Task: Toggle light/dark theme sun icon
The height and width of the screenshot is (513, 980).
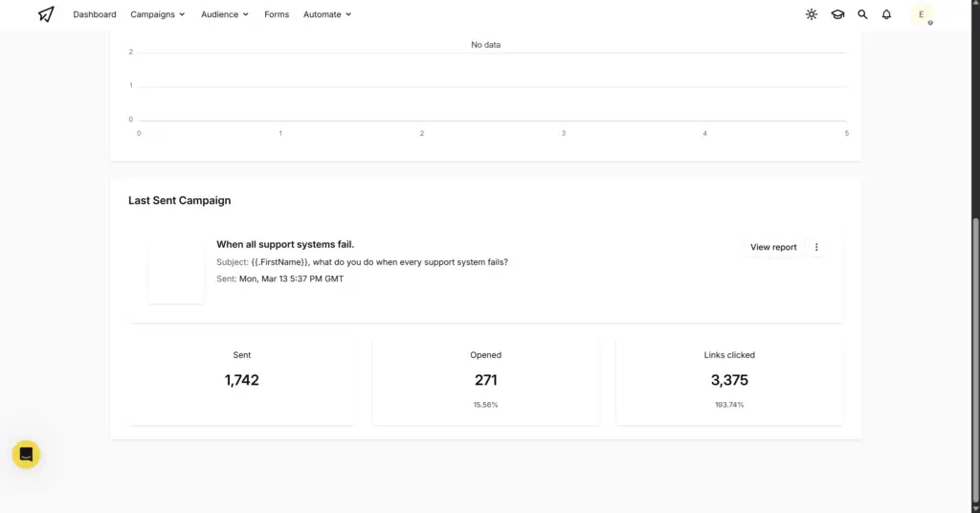Action: click(812, 14)
